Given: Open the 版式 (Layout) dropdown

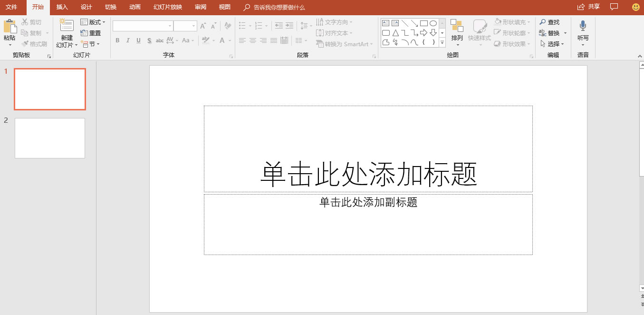Looking at the screenshot, I should (x=93, y=22).
